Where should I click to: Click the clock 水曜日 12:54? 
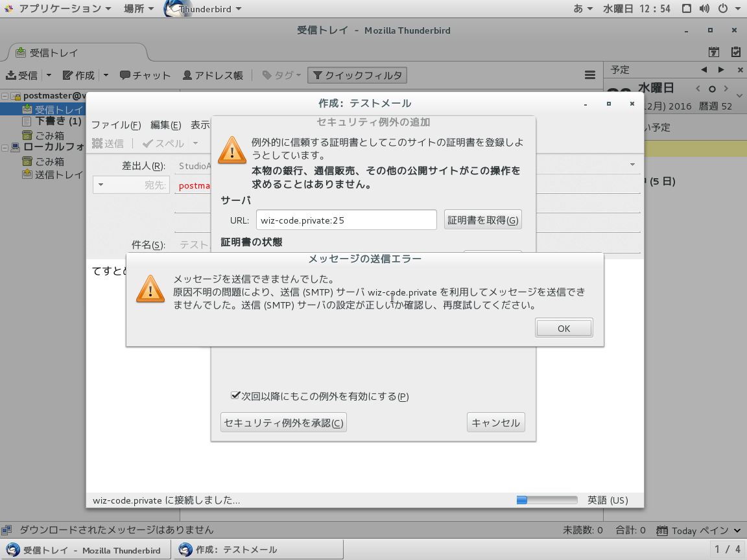637,8
